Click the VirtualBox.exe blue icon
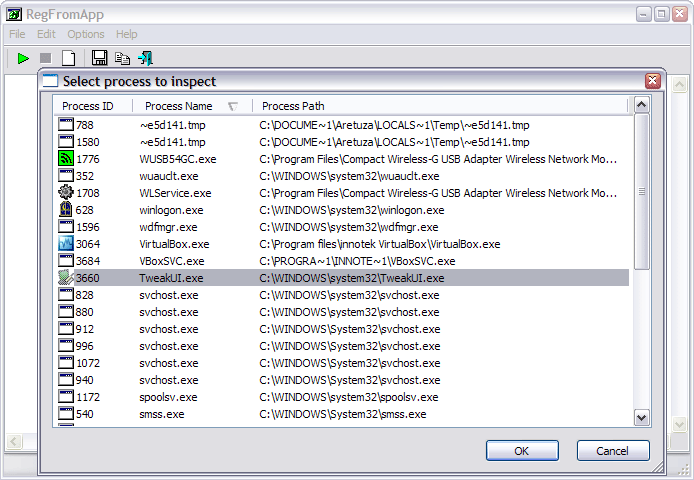Viewport: 694px width, 480px height. (66, 243)
